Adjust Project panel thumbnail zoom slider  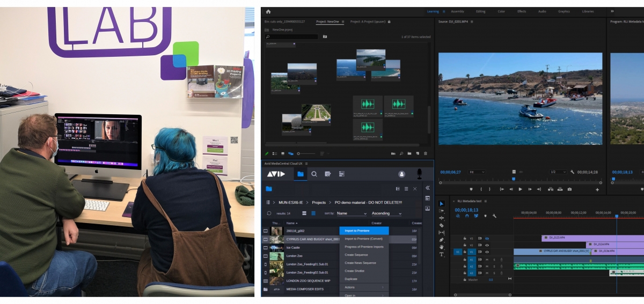(306, 153)
